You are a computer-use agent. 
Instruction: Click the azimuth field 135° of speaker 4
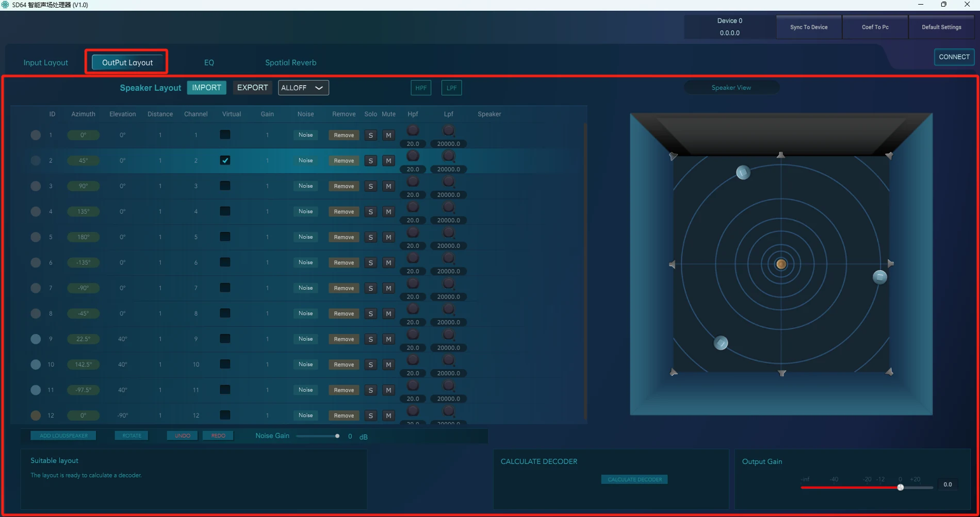83,211
